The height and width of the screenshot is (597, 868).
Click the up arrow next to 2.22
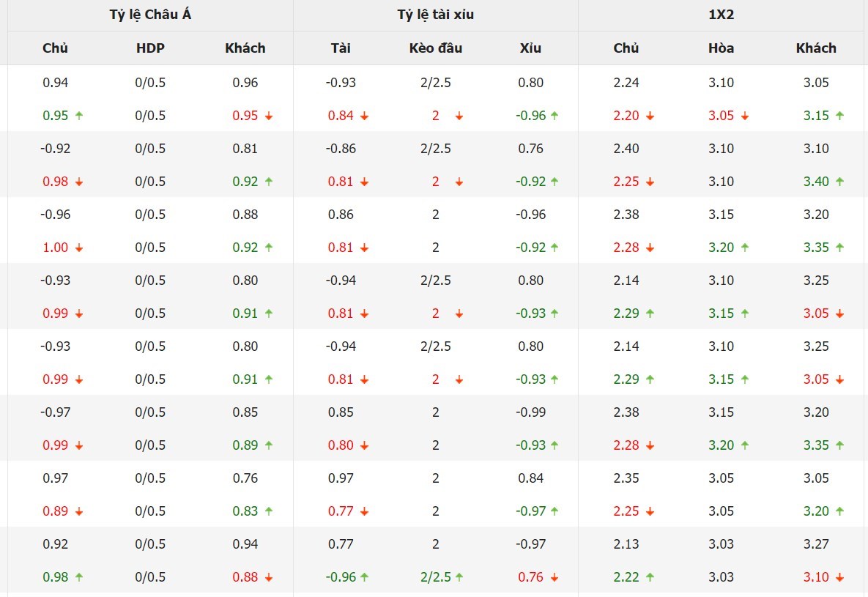point(650,577)
